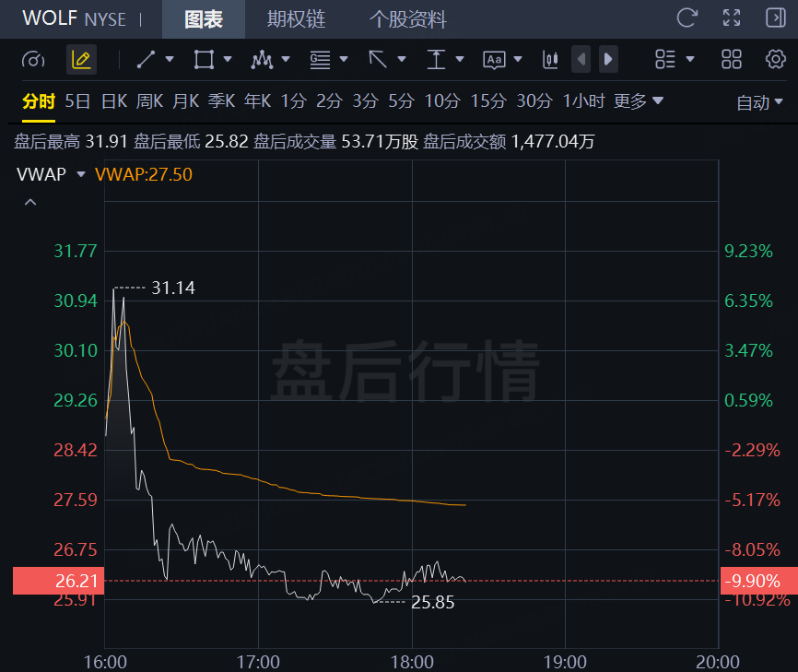Open the multi-chart grid layout
The height and width of the screenshot is (672, 798).
click(732, 60)
